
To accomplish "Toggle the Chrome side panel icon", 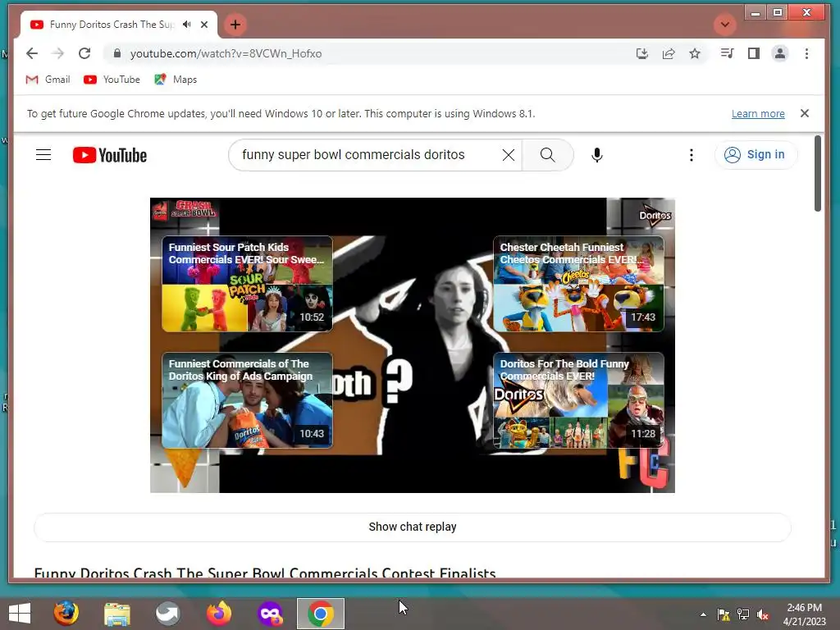I will click(754, 53).
